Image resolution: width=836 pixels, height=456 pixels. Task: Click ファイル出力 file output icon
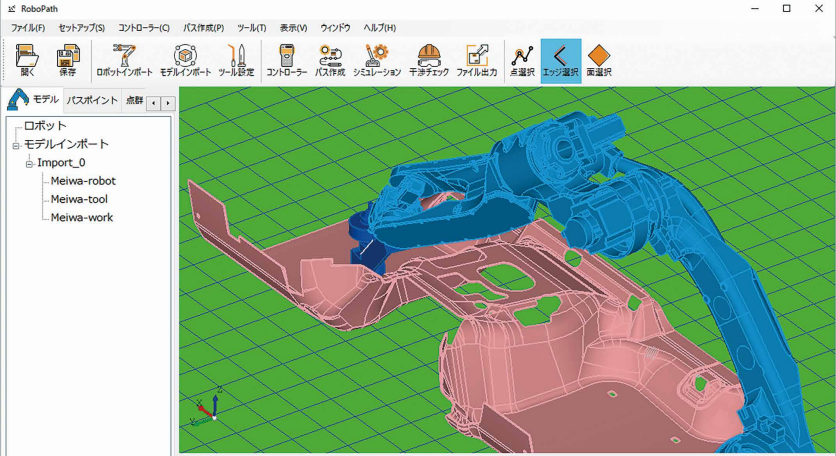click(x=477, y=60)
